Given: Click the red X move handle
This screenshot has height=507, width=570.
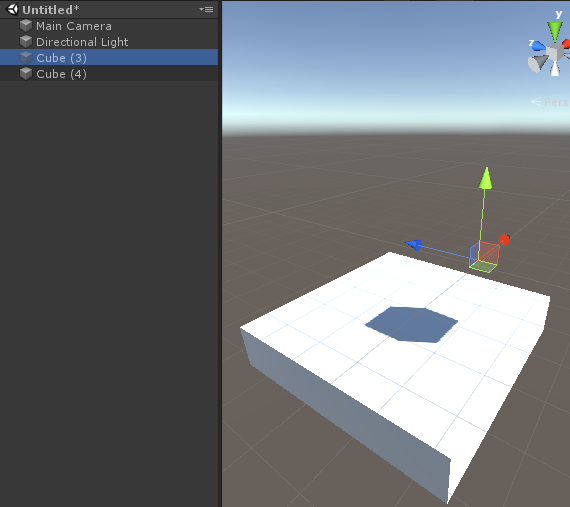Looking at the screenshot, I should click(505, 240).
